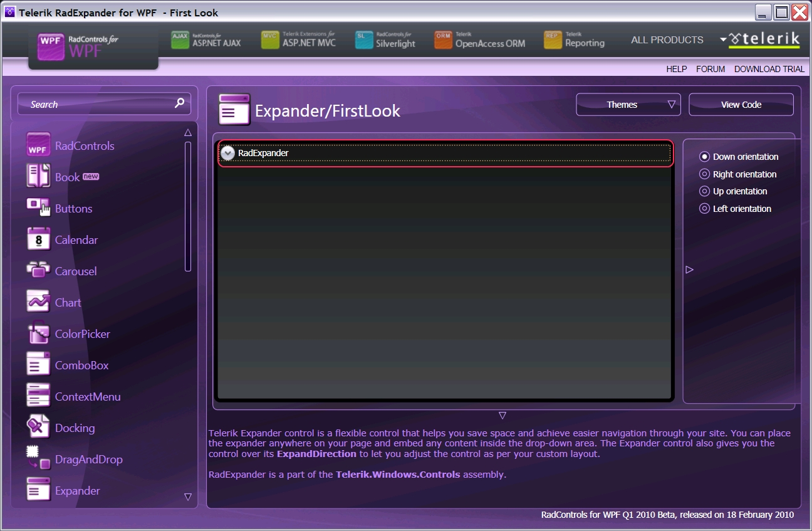Click the View Code button
Image resolution: width=812 pixels, height=531 pixels.
[741, 105]
